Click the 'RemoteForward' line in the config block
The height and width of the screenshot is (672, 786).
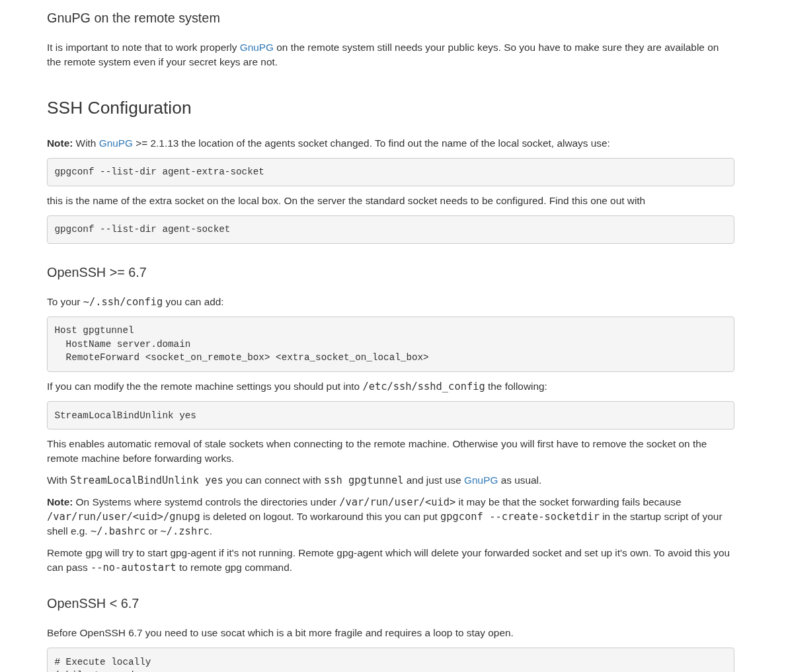click(247, 357)
